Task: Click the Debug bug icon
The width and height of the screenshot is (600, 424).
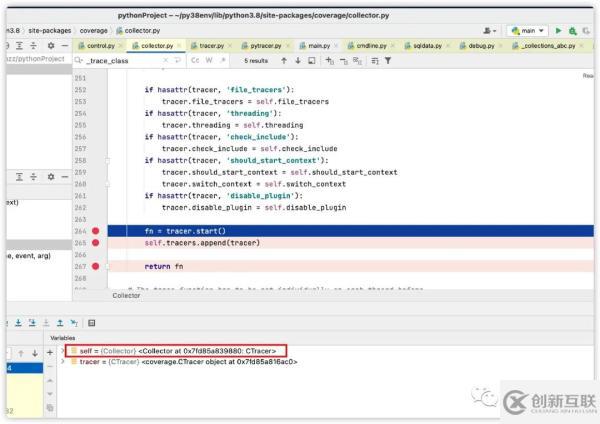Action: (572, 31)
